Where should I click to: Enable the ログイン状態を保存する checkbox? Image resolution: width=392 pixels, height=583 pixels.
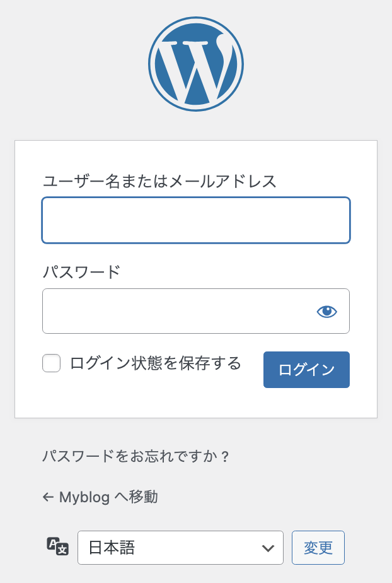click(52, 363)
